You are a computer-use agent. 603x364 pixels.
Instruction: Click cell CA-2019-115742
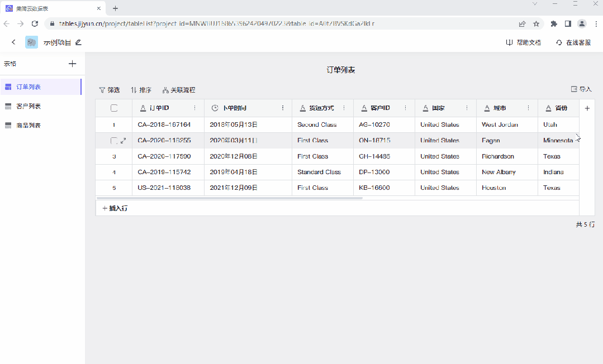(x=168, y=172)
